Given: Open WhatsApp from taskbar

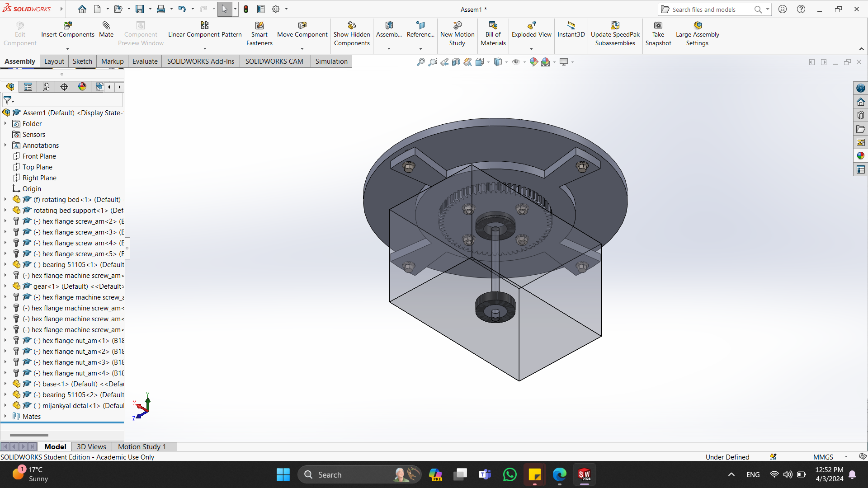Looking at the screenshot, I should 509,475.
